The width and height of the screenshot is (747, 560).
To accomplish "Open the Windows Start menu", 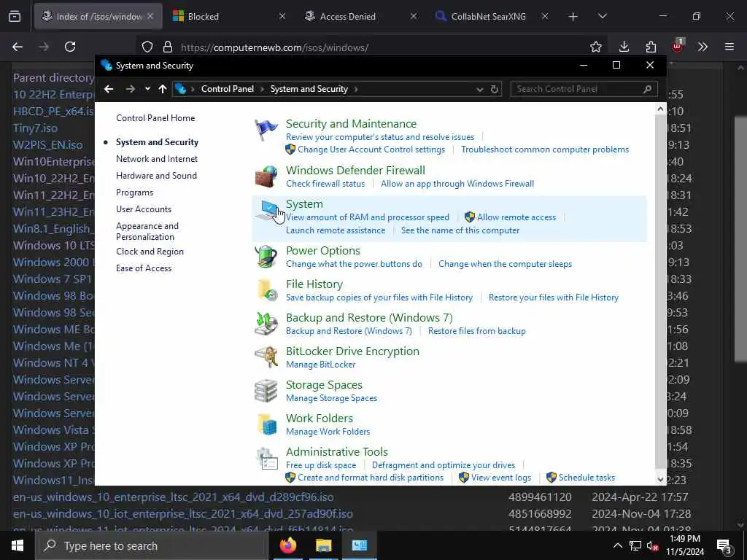I will 18,545.
